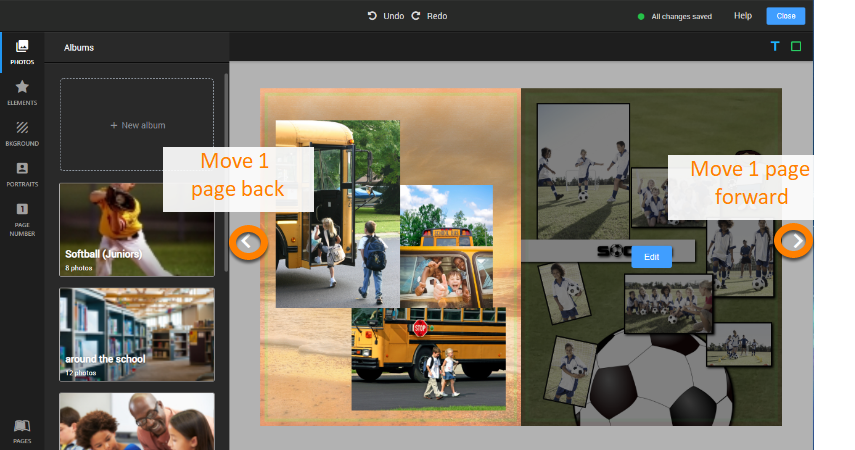
Task: Click the Edit button on soccer page
Action: tap(652, 257)
